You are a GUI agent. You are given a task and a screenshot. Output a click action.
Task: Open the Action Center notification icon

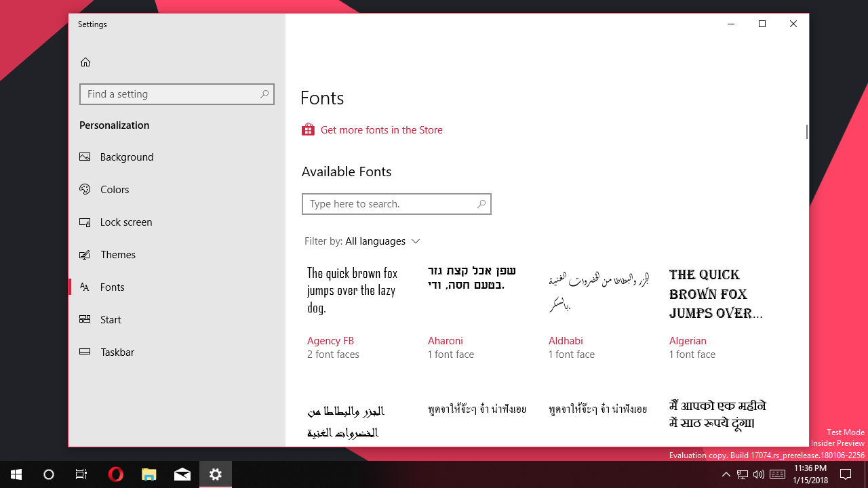pos(846,474)
